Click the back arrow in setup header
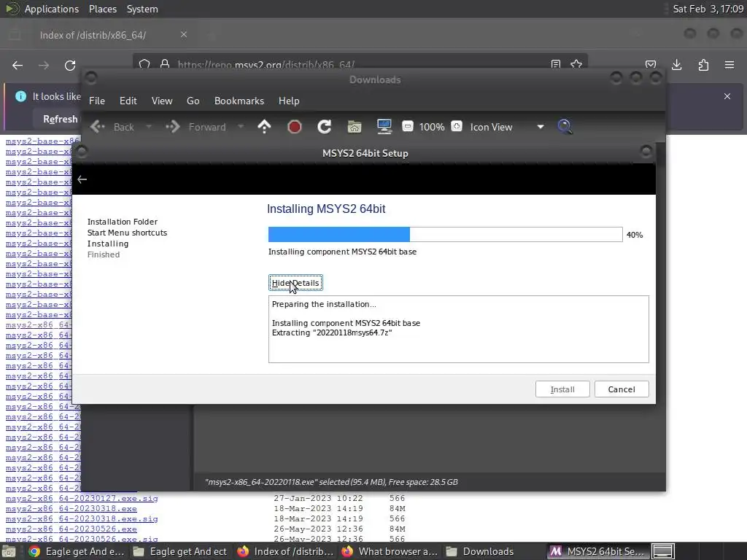Viewport: 747px width, 560px height. [x=82, y=179]
